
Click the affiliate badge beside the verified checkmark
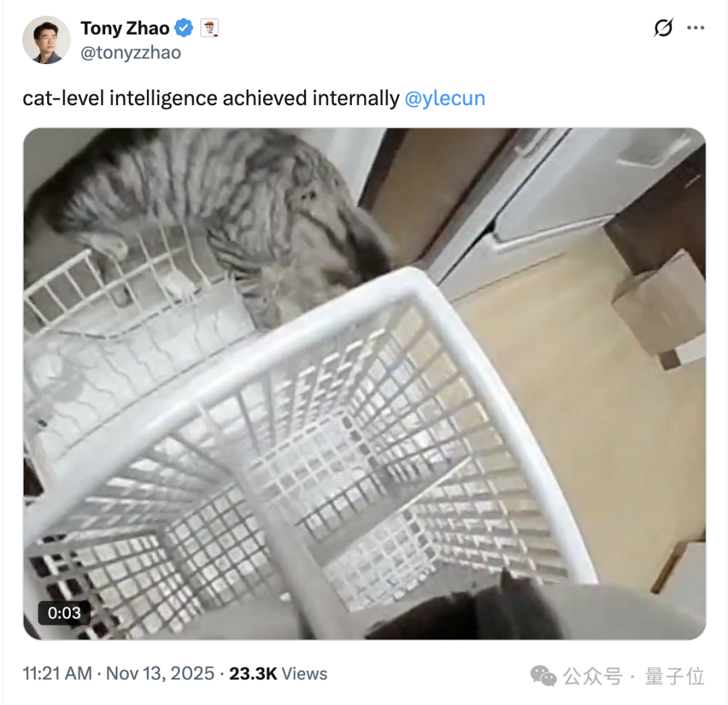[x=210, y=28]
